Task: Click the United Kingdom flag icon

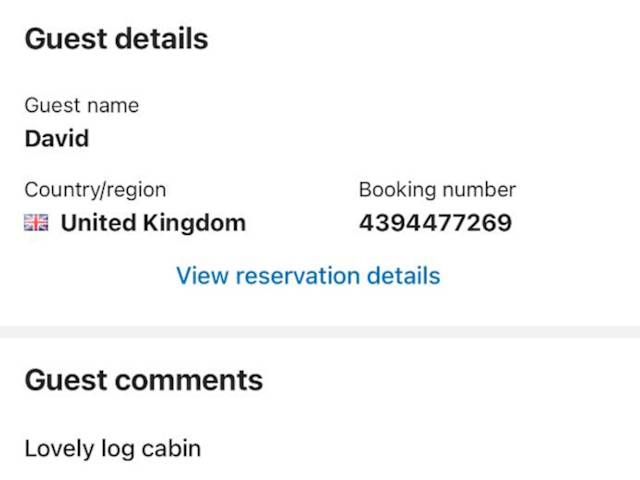Action: pos(36,223)
